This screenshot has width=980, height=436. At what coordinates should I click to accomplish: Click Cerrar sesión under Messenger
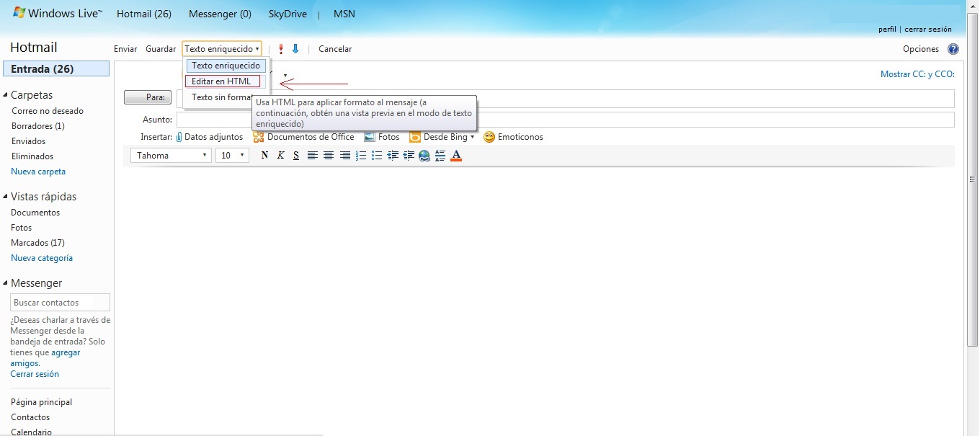[35, 374]
